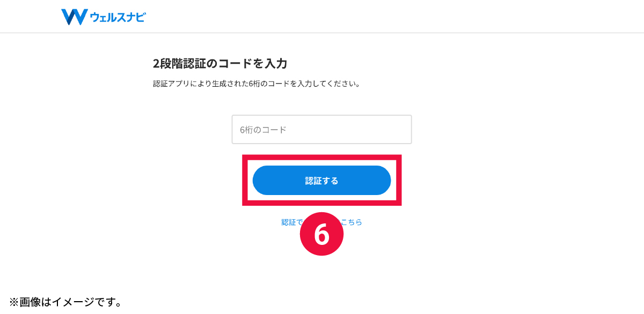The image size is (644, 314).
Task: Click the 6桁のコード placeholder text
Action: tap(263, 130)
